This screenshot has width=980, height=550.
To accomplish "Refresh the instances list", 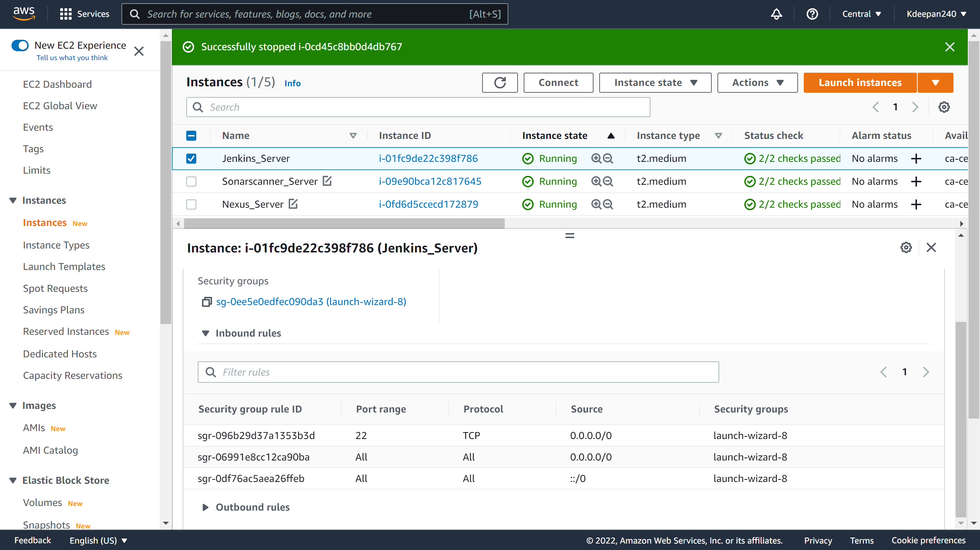I will click(500, 83).
